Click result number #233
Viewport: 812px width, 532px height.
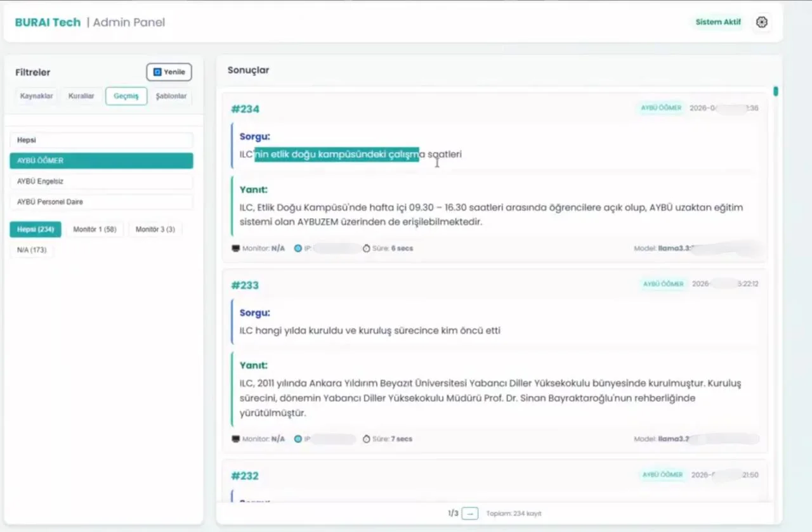[245, 285]
